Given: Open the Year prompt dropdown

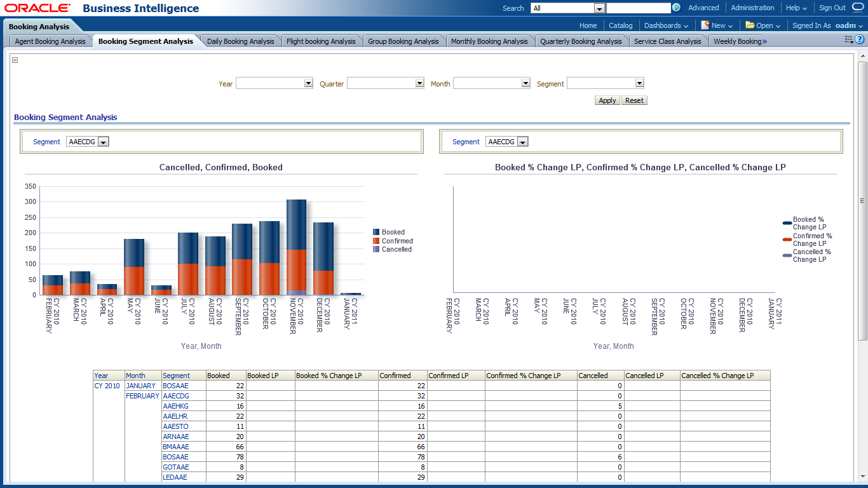Looking at the screenshot, I should click(308, 83).
